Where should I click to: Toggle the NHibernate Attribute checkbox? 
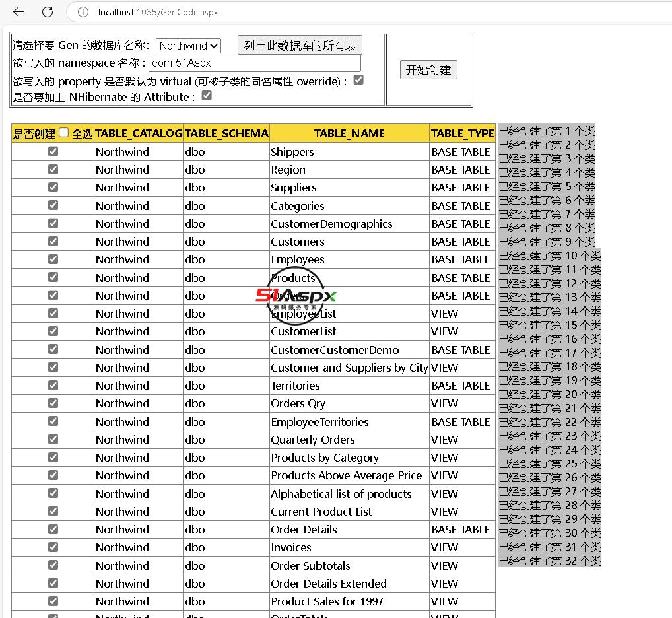click(207, 96)
